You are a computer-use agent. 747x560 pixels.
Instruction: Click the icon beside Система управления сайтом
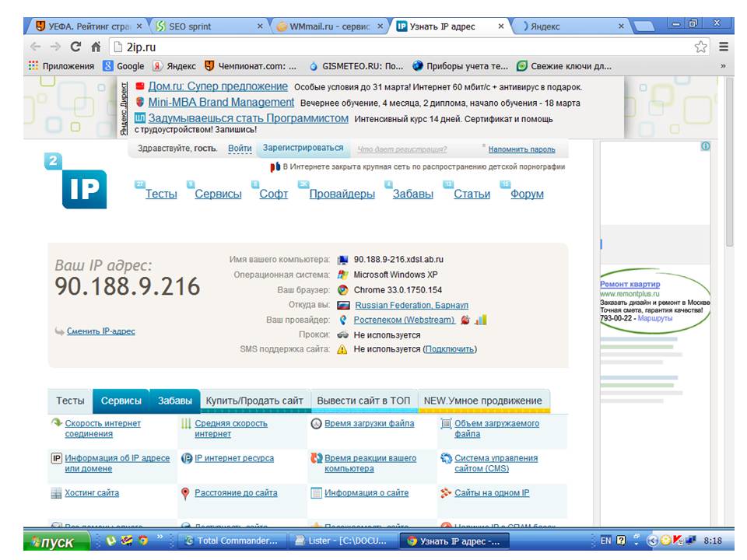446,458
